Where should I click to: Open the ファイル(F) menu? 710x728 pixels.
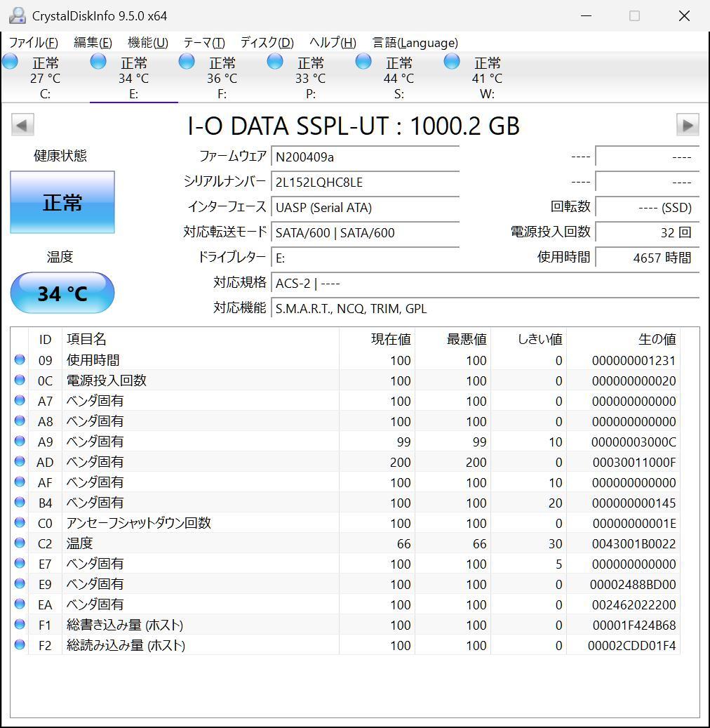coord(34,43)
